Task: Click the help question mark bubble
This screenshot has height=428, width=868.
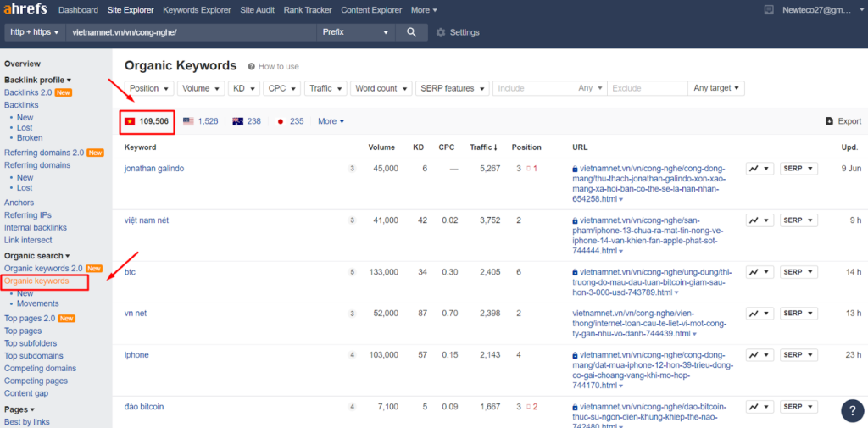Action: 852,410
